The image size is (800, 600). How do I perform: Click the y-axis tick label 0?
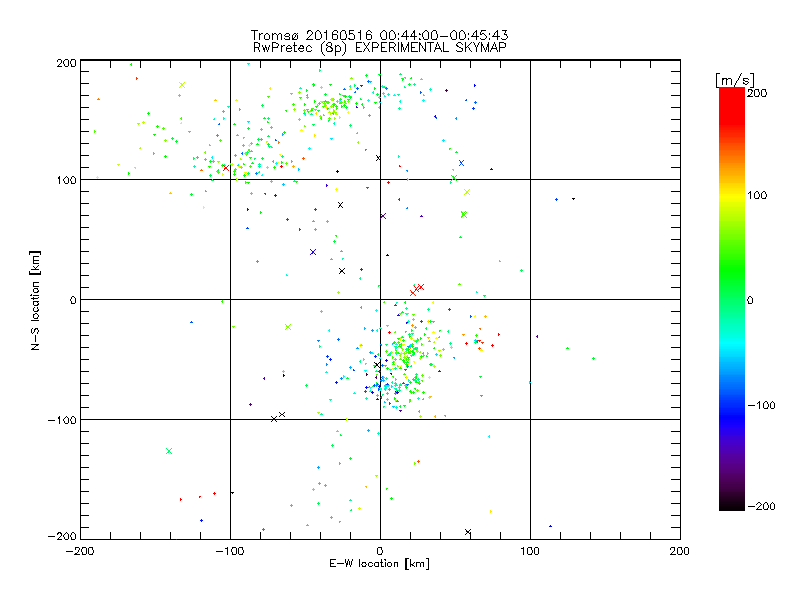(x=73, y=300)
